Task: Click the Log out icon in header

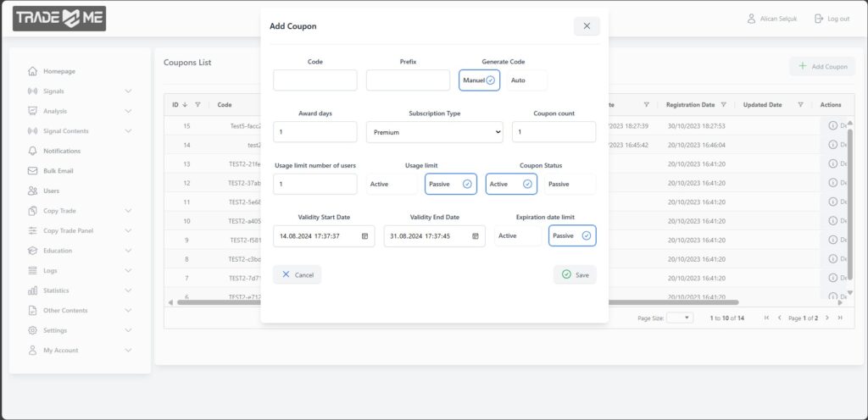Action: [819, 19]
